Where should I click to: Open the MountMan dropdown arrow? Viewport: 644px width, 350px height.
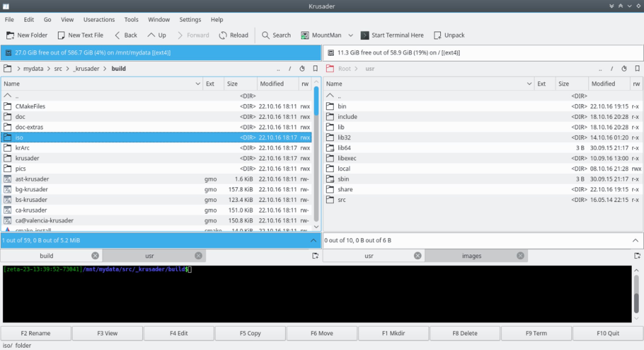coord(351,35)
